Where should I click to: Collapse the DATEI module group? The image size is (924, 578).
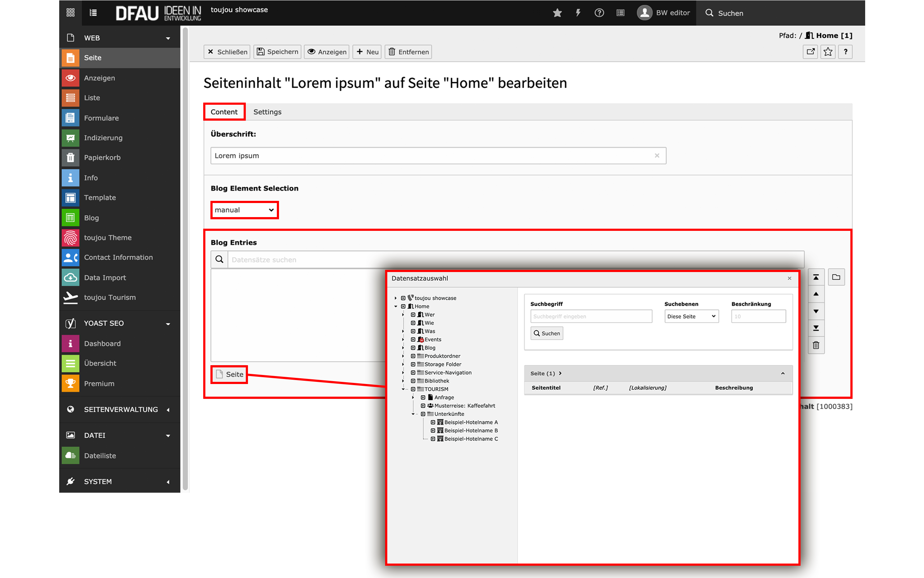click(120, 435)
